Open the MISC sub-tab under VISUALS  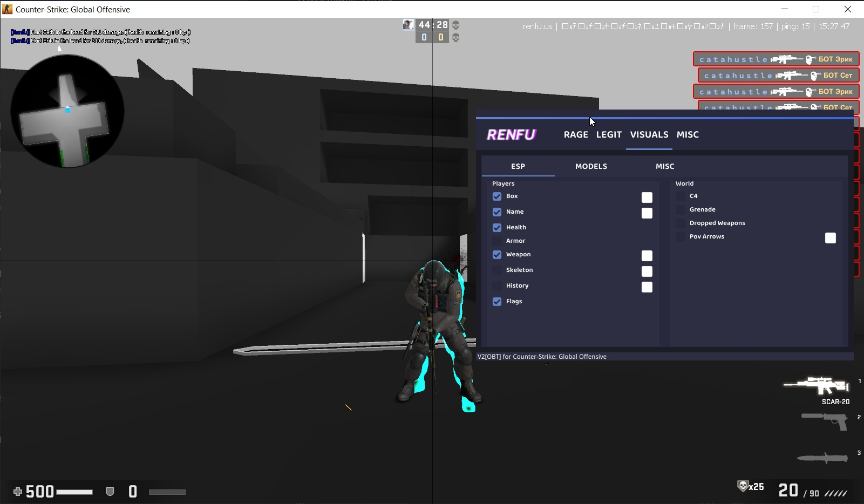pos(665,166)
